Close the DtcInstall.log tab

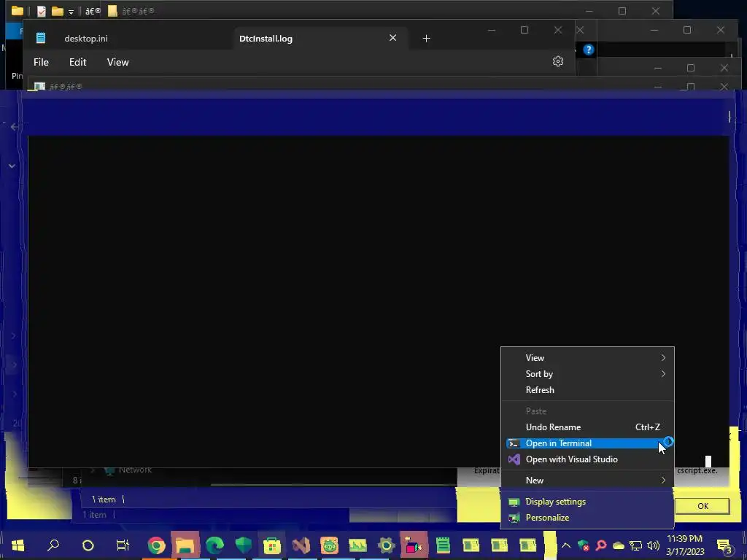pyautogui.click(x=392, y=38)
